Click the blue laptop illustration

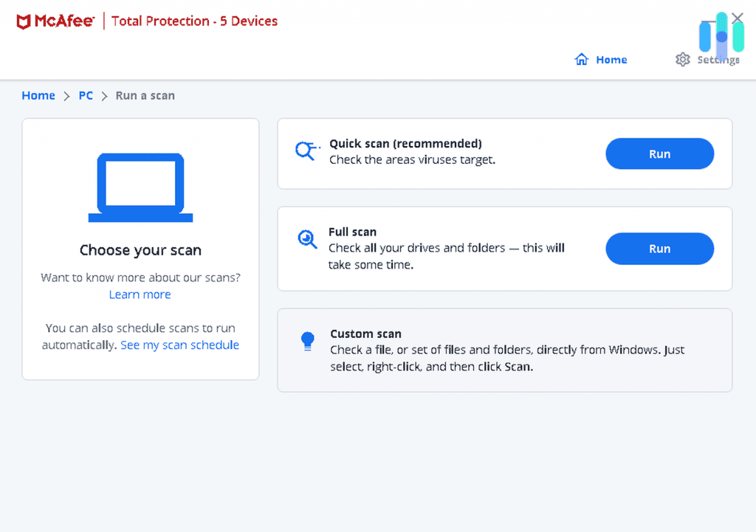140,188
